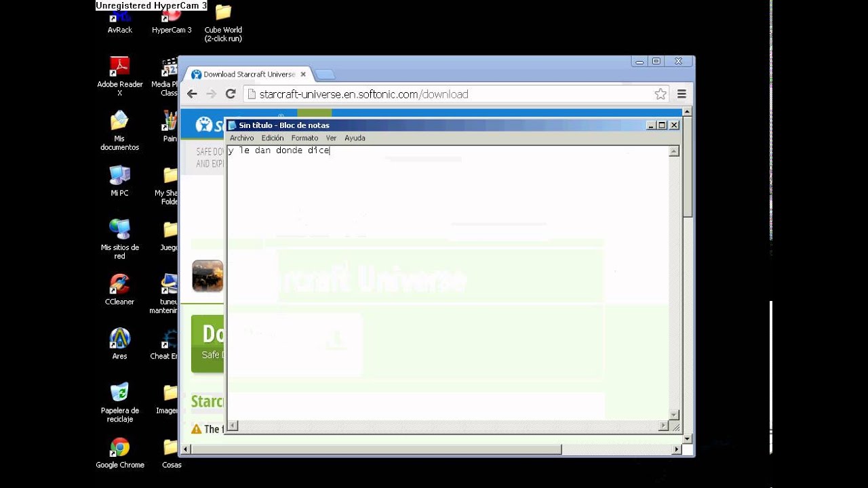
Task: Open Archivo menu in Notepad
Action: click(242, 138)
